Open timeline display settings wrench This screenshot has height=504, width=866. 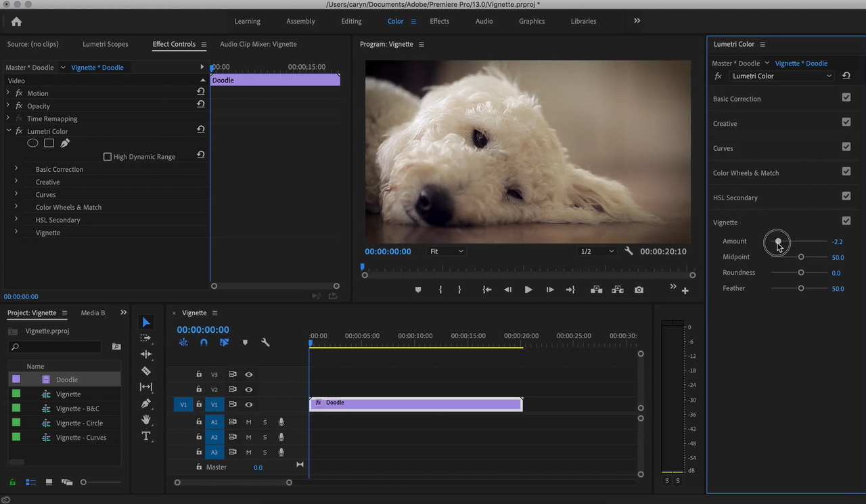click(x=265, y=342)
